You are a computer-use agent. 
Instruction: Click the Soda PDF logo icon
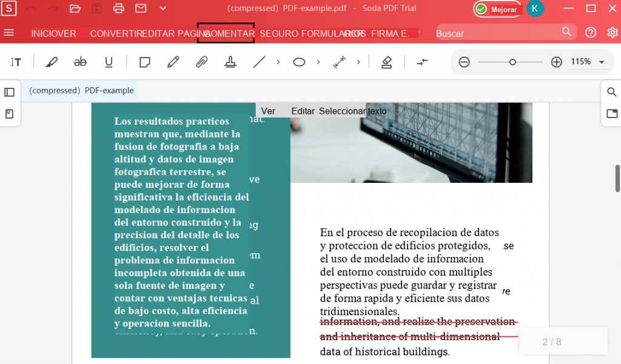(x=8, y=8)
